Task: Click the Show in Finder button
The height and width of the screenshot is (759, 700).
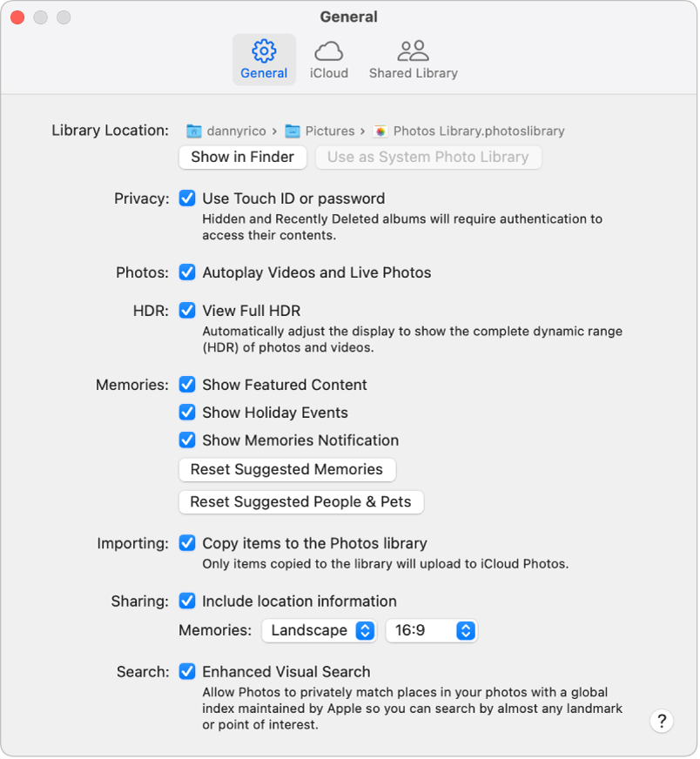Action: click(242, 158)
